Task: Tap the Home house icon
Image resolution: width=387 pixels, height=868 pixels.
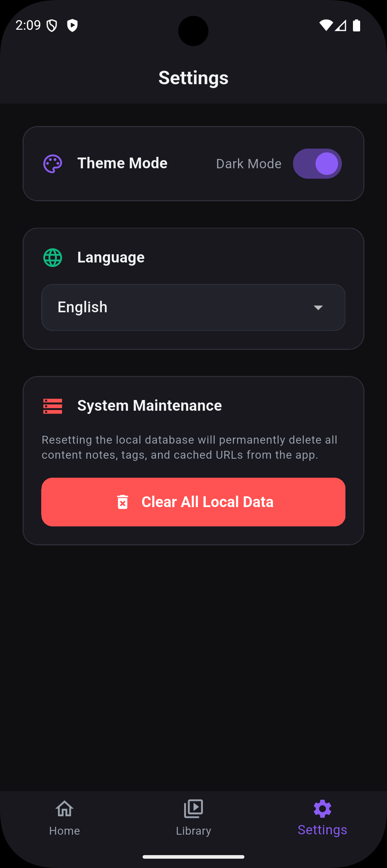Action: click(x=64, y=809)
